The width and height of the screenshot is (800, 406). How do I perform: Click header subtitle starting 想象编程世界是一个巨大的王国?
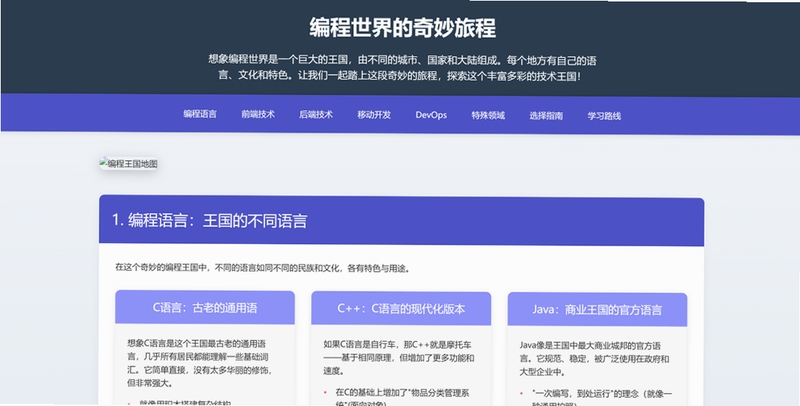pyautogui.click(x=403, y=68)
